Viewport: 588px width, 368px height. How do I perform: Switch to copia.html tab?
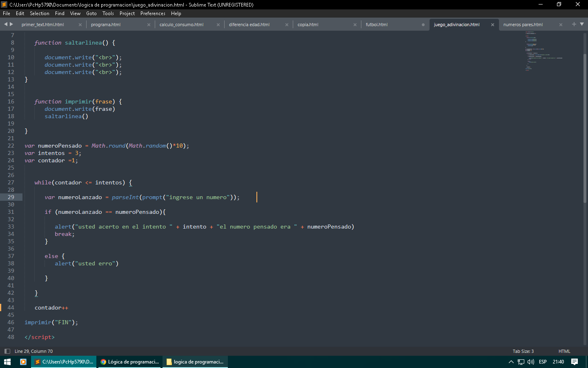[308, 25]
